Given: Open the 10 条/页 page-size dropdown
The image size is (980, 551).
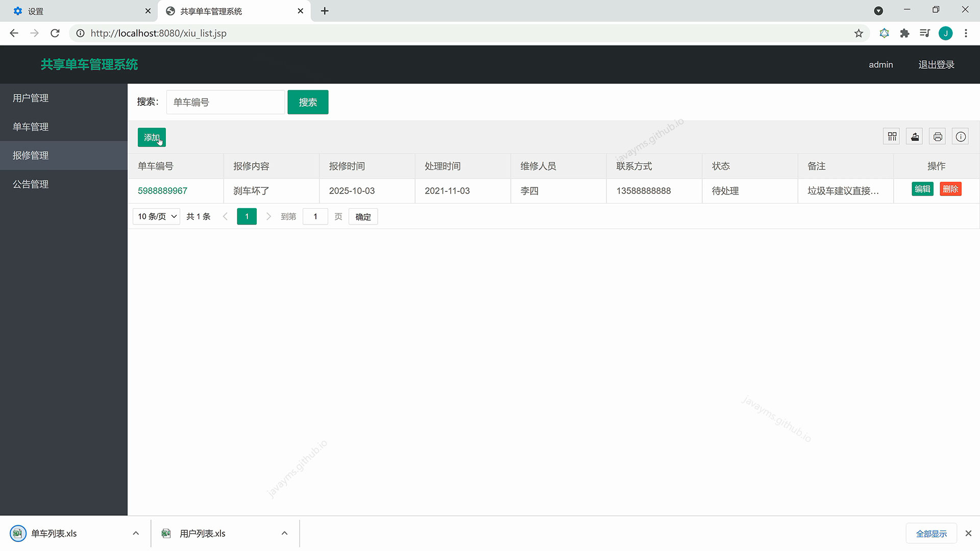Looking at the screenshot, I should click(x=156, y=216).
